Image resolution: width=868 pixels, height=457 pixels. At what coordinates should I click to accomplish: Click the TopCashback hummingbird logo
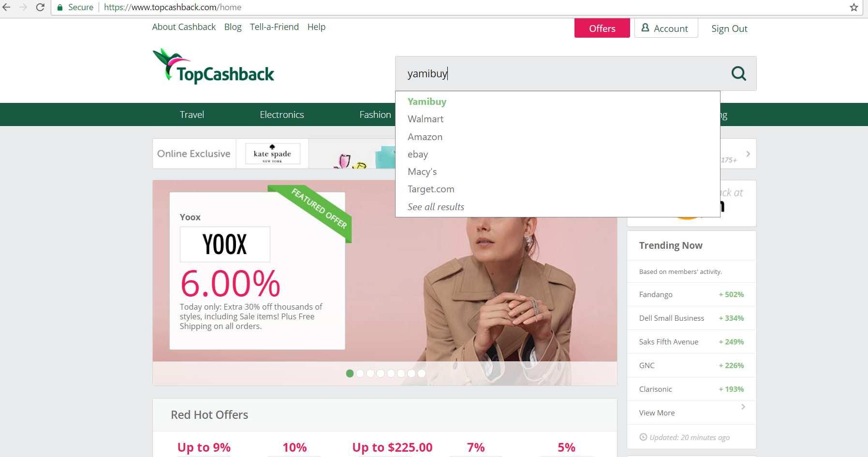(213, 67)
